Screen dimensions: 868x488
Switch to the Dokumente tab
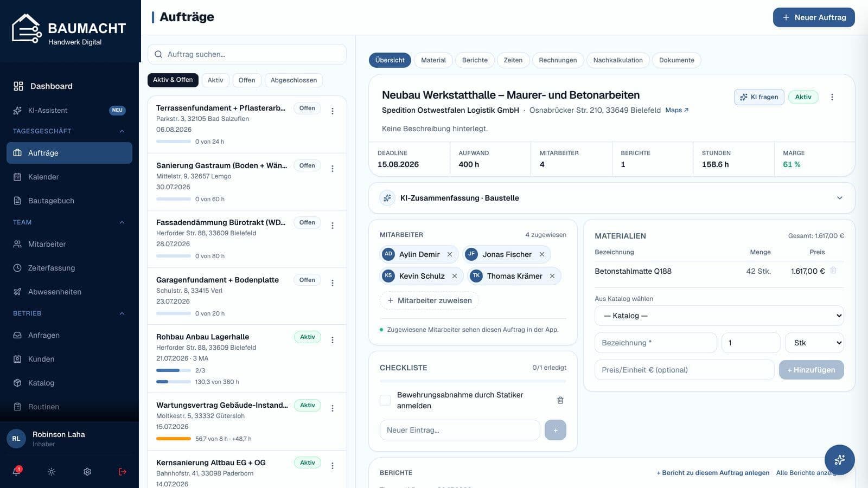[676, 60]
